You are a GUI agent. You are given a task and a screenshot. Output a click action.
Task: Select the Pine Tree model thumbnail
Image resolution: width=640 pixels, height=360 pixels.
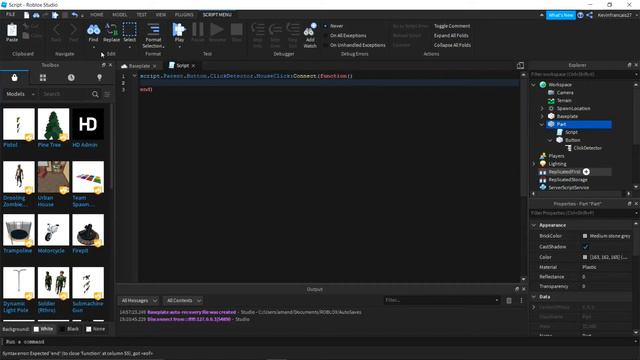pos(53,124)
